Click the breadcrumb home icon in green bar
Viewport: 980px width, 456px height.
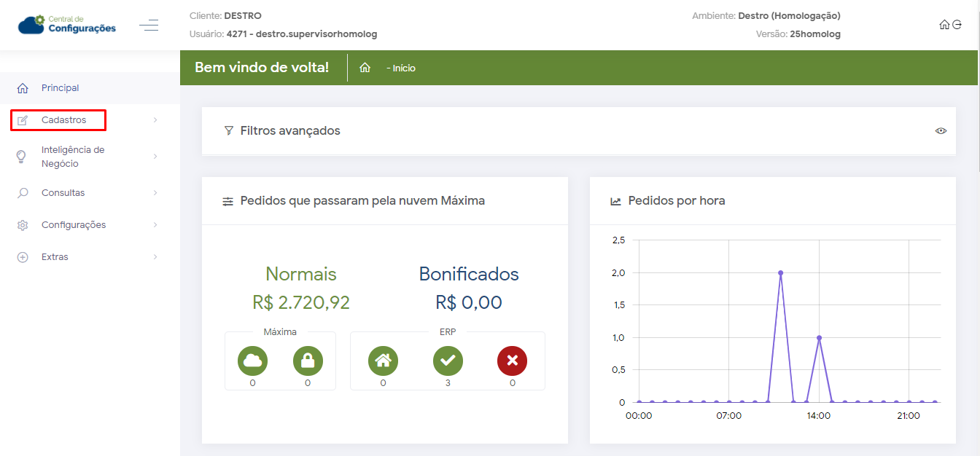pyautogui.click(x=365, y=68)
